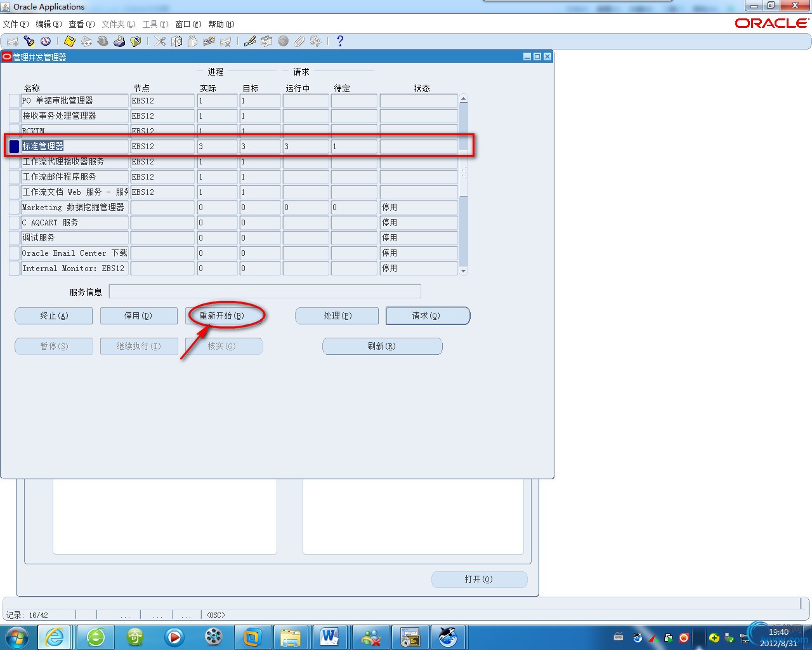Click the Edit Field pencil icon
812x650 pixels.
[250, 41]
